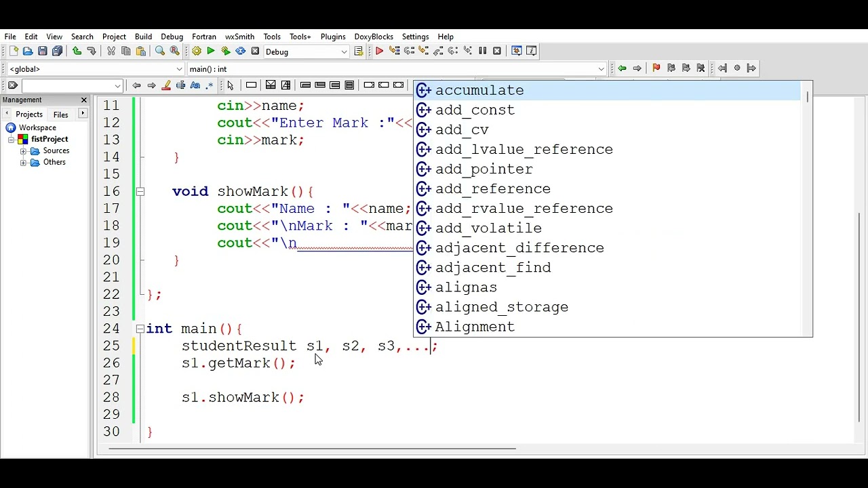Switch to the Files tab
Image resolution: width=868 pixels, height=488 pixels.
point(61,115)
